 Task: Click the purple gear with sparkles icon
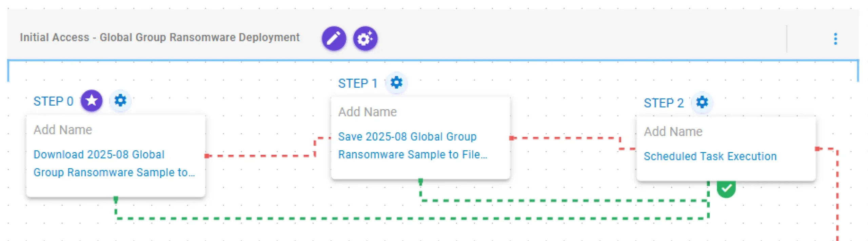tap(365, 38)
